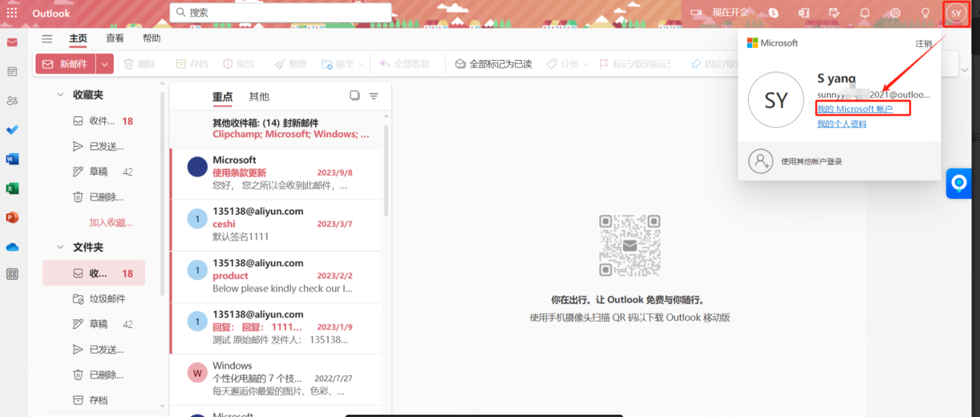Focus the 搜索 search box
Viewport: 980px width, 417px height.
click(281, 12)
